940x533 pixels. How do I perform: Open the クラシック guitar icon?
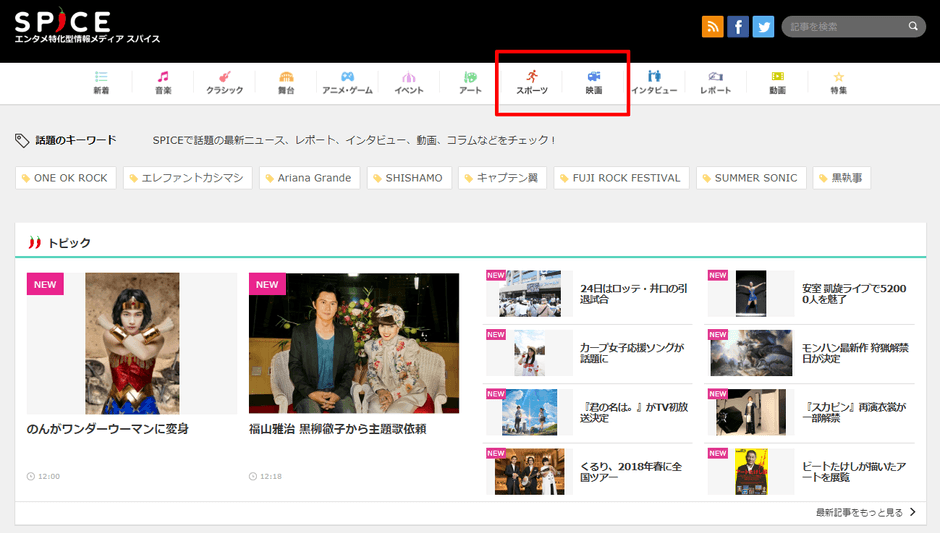(225, 76)
